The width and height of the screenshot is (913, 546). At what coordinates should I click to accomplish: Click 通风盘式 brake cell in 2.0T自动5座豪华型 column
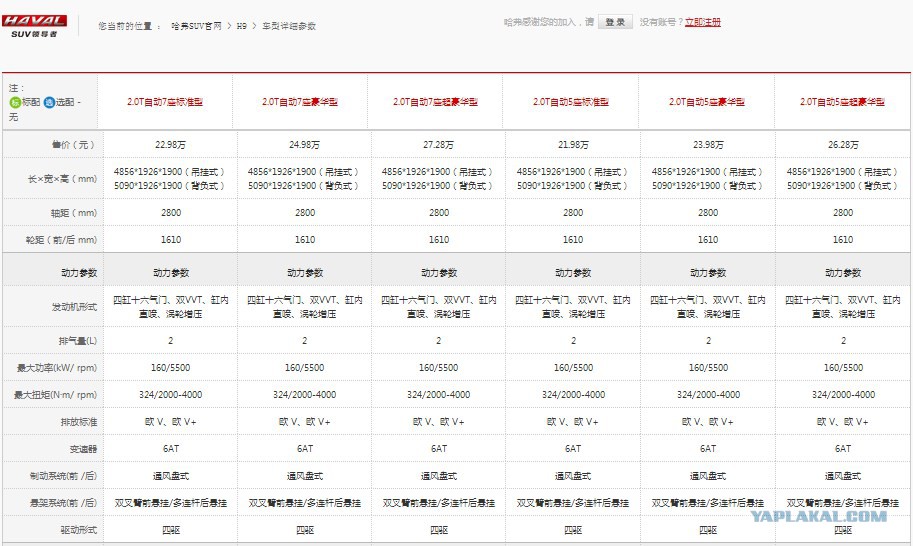click(x=708, y=476)
